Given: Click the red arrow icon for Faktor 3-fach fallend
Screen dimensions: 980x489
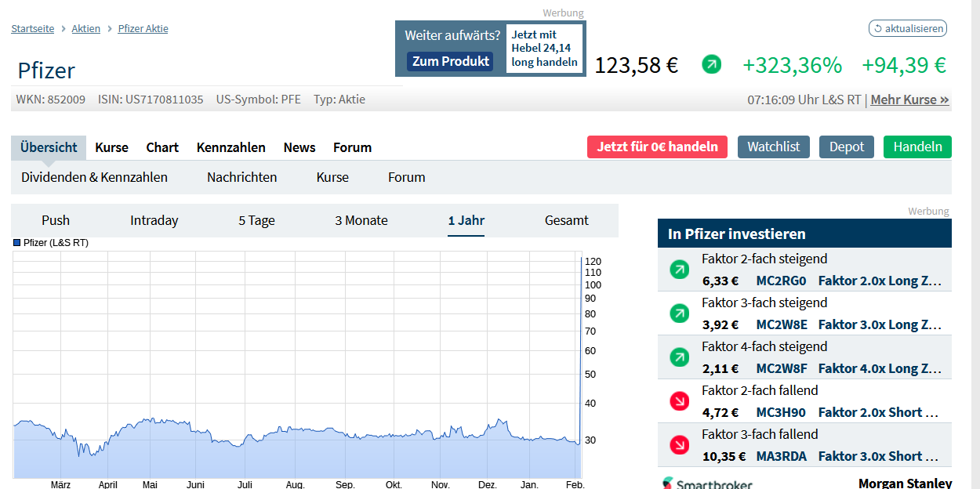Looking at the screenshot, I should [679, 446].
